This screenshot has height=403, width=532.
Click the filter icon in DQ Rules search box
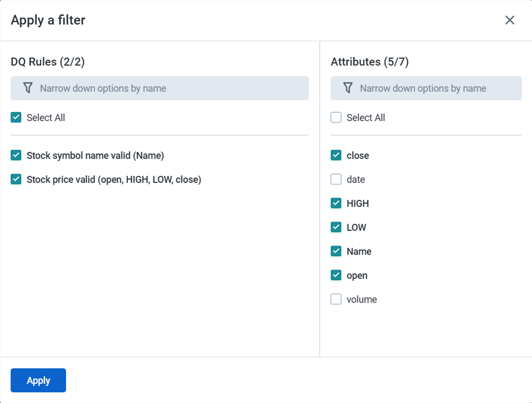pos(28,88)
